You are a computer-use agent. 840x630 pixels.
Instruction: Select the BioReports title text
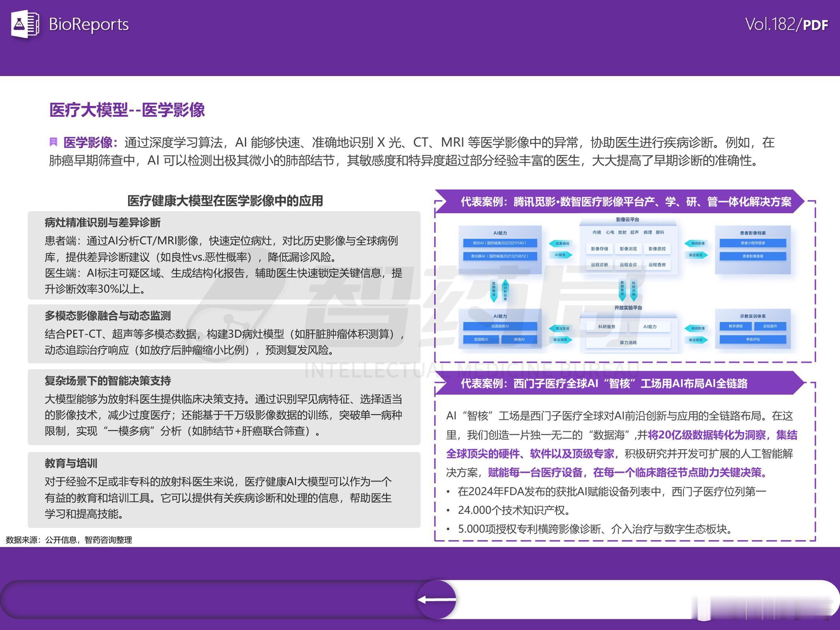click(89, 24)
